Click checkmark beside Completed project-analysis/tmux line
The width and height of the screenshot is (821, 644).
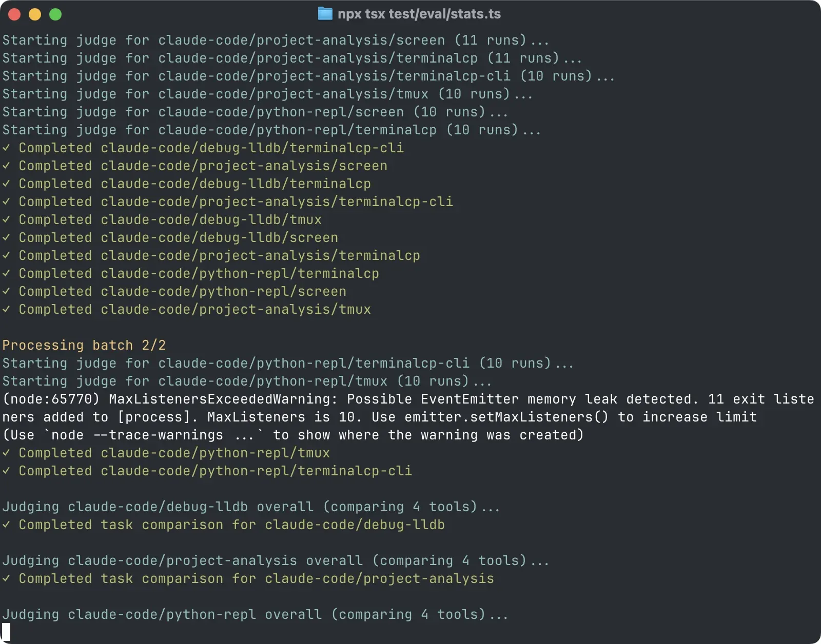[6, 310]
